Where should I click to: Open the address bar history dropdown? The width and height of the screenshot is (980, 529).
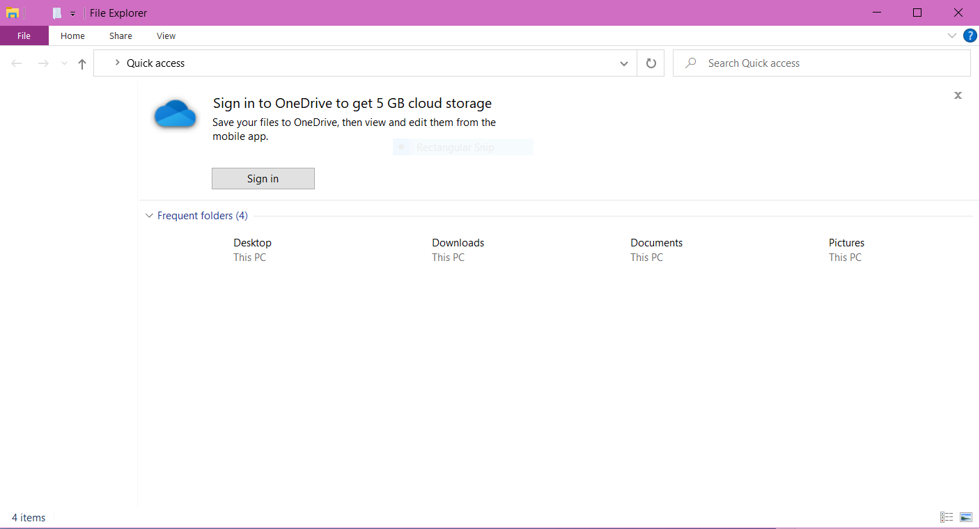tap(623, 63)
